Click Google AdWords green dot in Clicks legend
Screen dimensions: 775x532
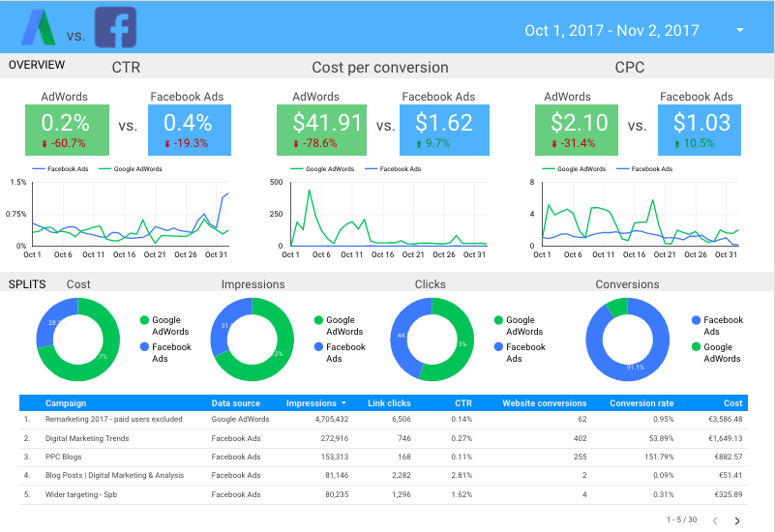[x=498, y=320]
